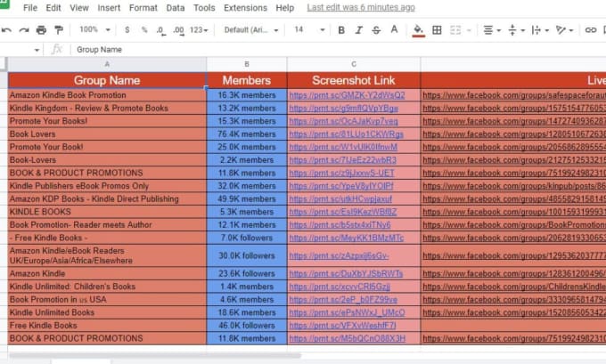
Task: Apply strikethrough formatting
Action: 376,29
